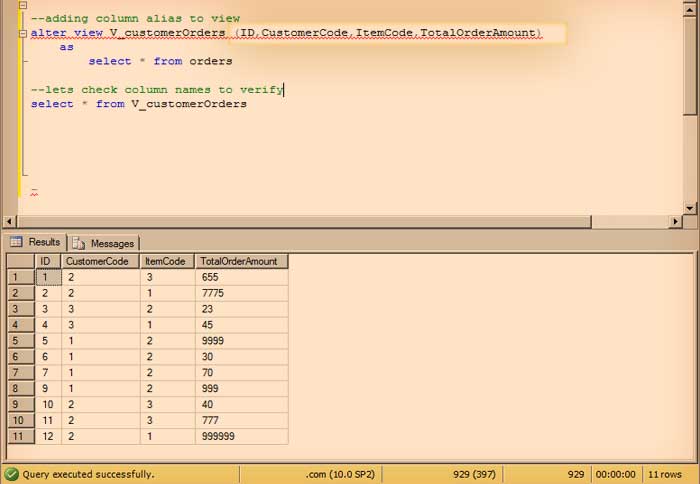Click horizontal scrollbar left arrow
Image resolution: width=700 pixels, height=484 pixels.
[x=9, y=221]
